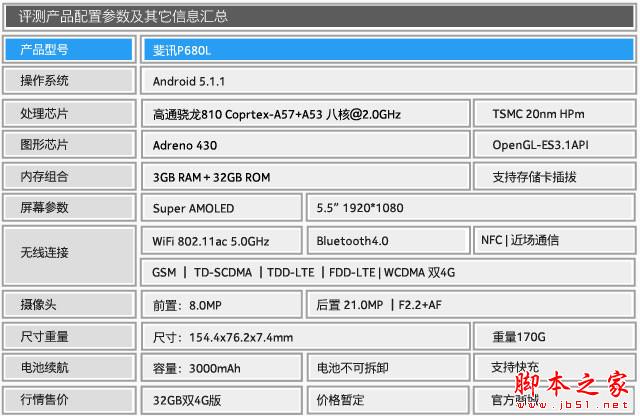Click the 支持快充 cell
Screen dimensions: 640x416
pos(554,367)
